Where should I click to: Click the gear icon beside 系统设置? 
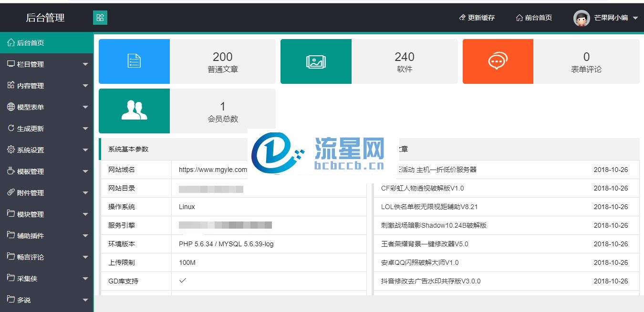coord(11,150)
